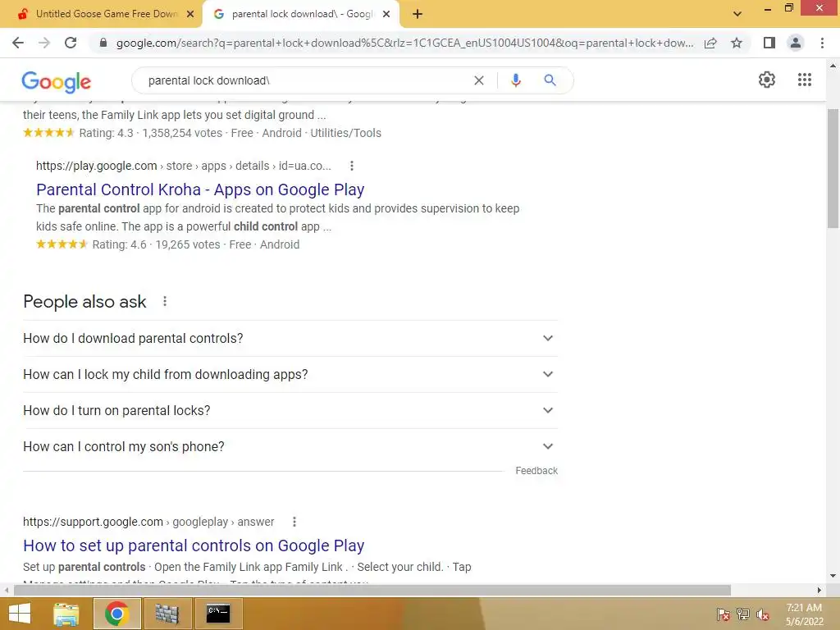The image size is (840, 630).
Task: Open Chrome three-dot menu
Action: (x=822, y=43)
